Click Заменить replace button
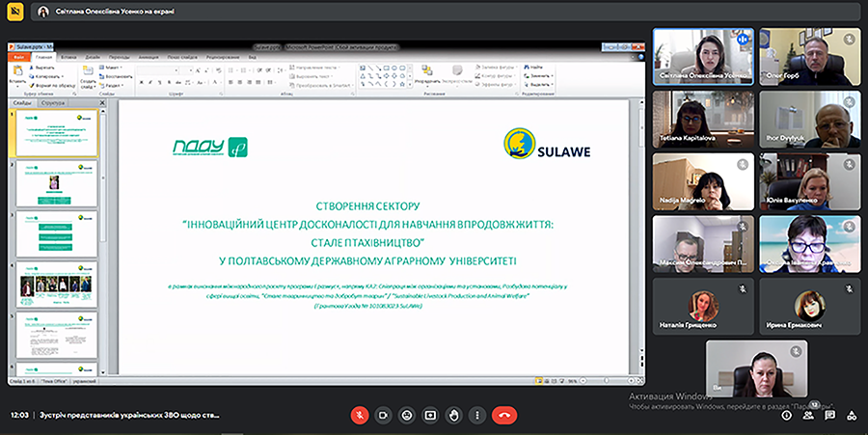Image resolution: width=868 pixels, height=435 pixels. click(x=538, y=76)
